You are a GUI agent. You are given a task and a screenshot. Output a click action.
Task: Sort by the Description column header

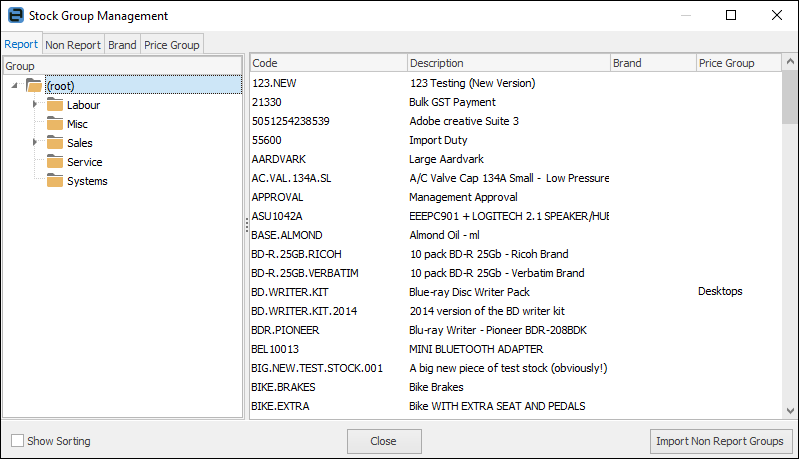[x=509, y=63]
